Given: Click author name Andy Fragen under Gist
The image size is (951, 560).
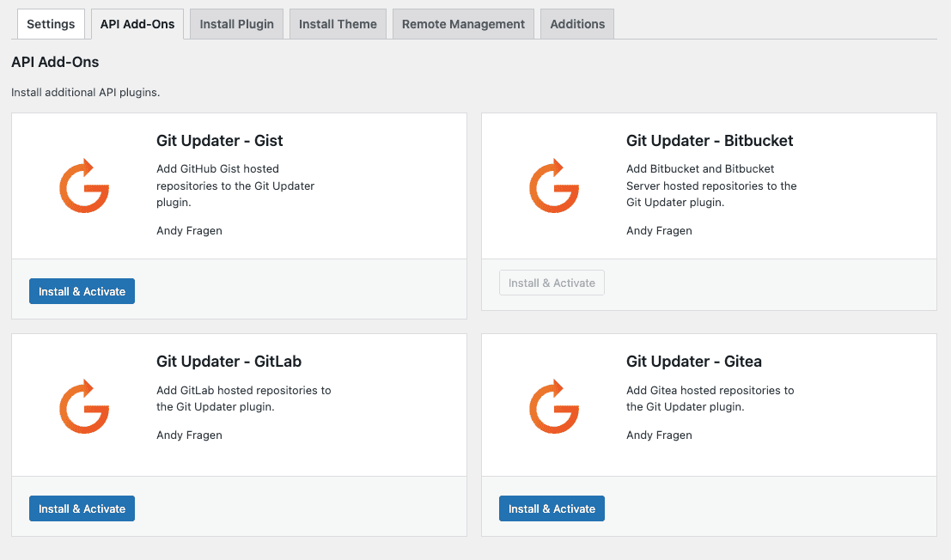Looking at the screenshot, I should coord(189,231).
